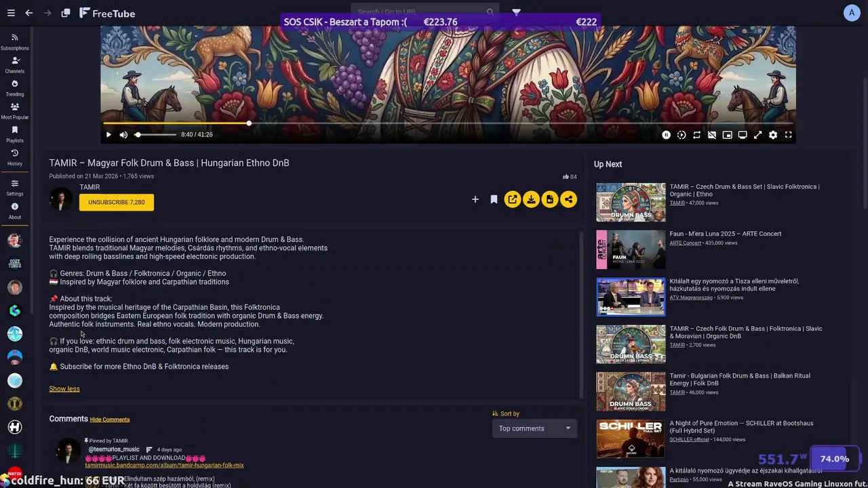Click the yellow download button
868x488 pixels.
coord(531,199)
